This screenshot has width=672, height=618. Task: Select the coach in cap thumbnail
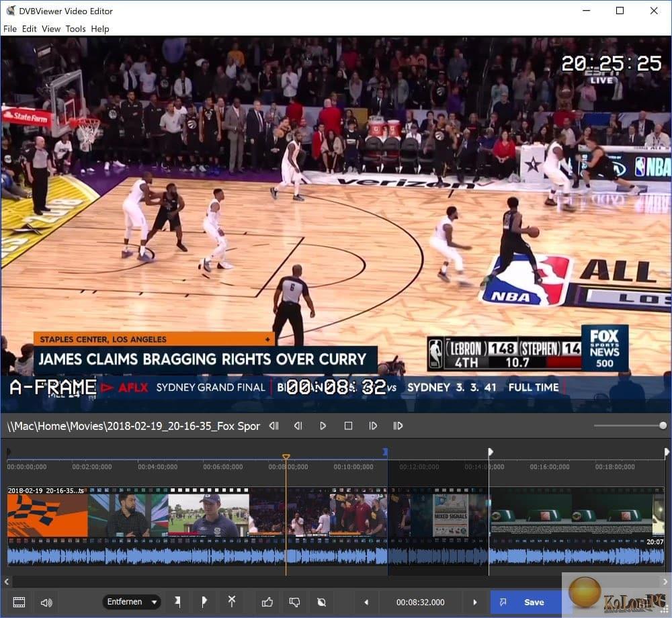(x=209, y=515)
